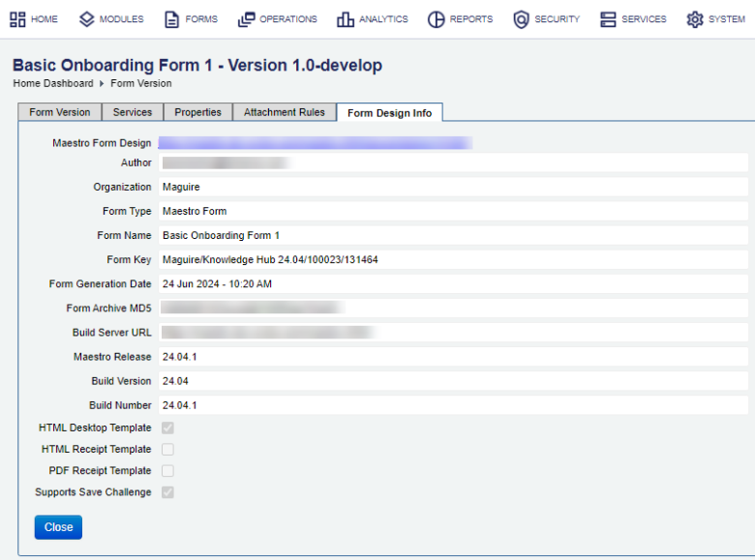
Task: Click the HTML Desktop Template label
Action: (x=95, y=427)
